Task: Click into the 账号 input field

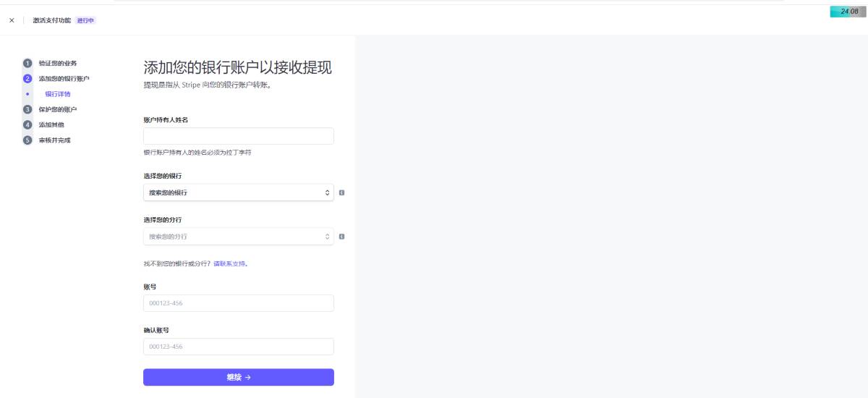Action: [238, 303]
